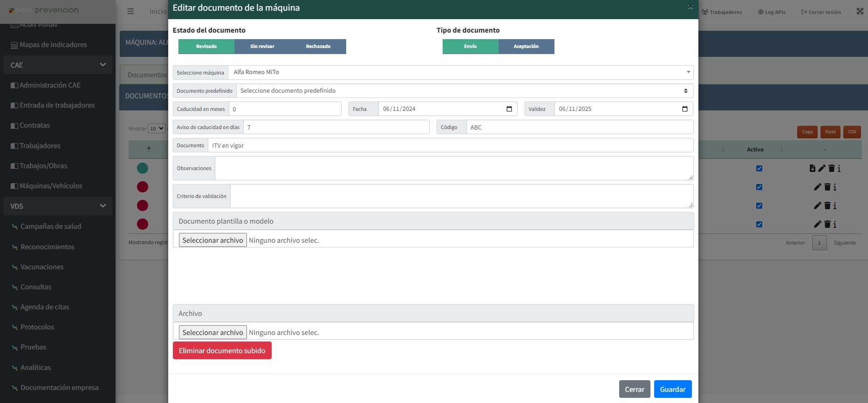Click Seleccionar archivo under Archivo
Image resolution: width=868 pixels, height=403 pixels.
(213, 332)
